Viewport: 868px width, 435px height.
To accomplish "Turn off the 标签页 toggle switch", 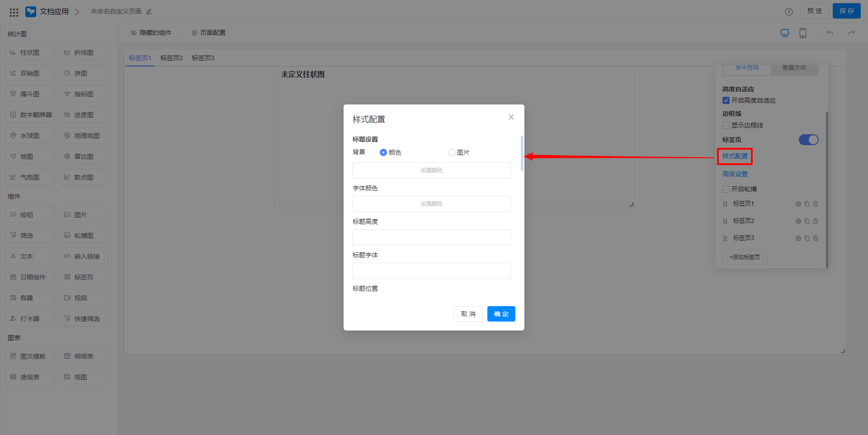I will pyautogui.click(x=808, y=140).
